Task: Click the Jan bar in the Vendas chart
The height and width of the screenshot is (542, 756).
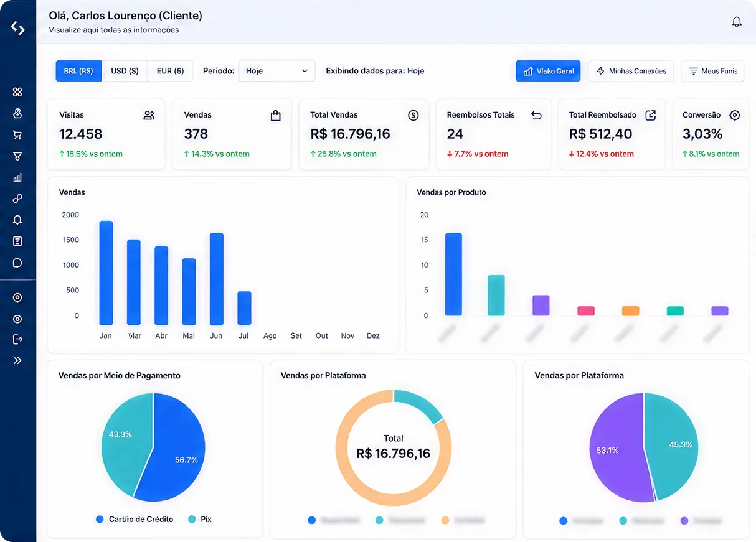Action: [106, 273]
